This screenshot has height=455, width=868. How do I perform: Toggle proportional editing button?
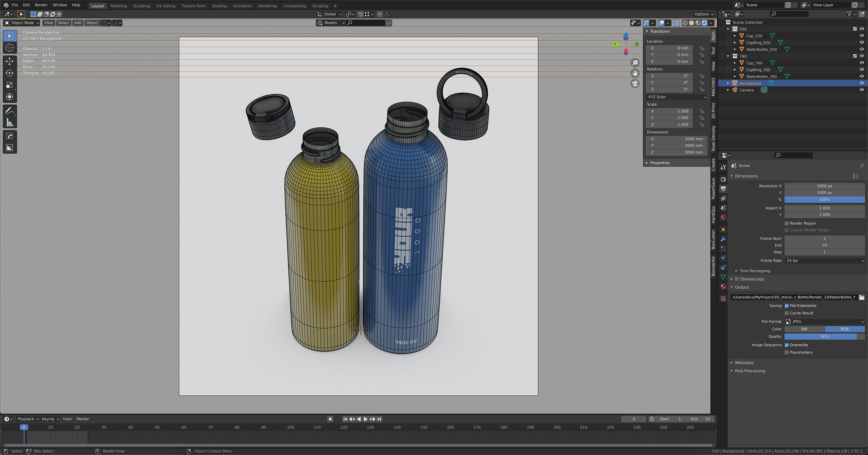379,14
